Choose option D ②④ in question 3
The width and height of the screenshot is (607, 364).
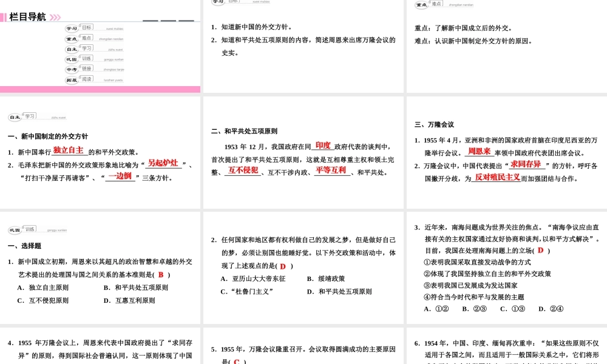pyautogui.click(x=551, y=309)
